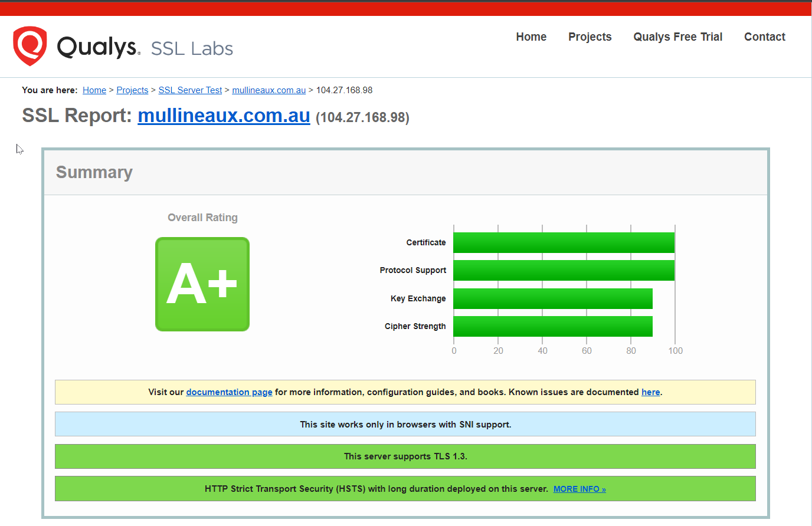The height and width of the screenshot is (526, 812).
Task: Follow the Home breadcrumb link
Action: (x=94, y=90)
